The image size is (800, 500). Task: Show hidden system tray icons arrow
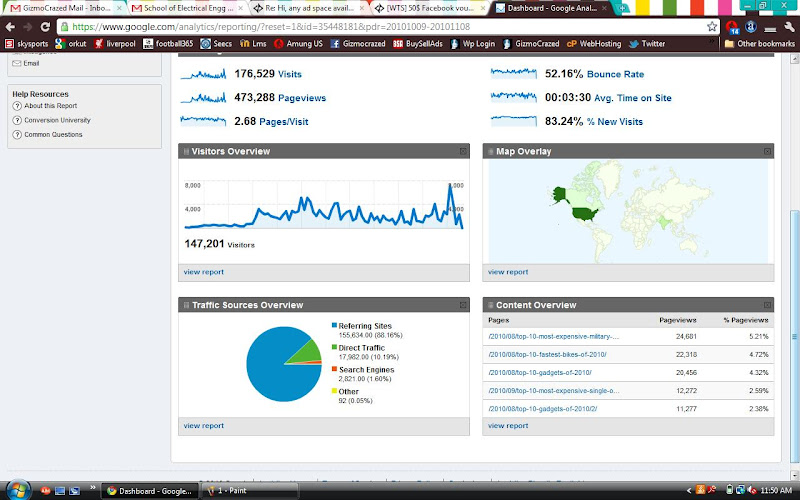point(689,491)
